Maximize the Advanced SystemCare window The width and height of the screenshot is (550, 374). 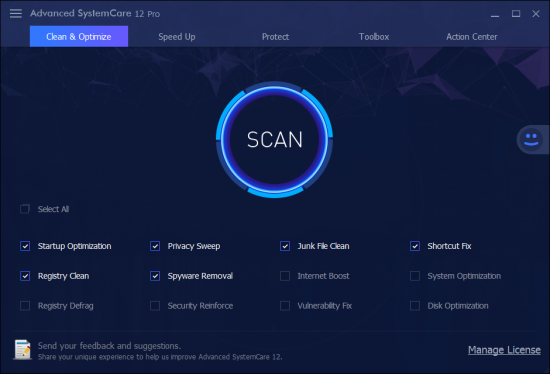click(x=516, y=14)
